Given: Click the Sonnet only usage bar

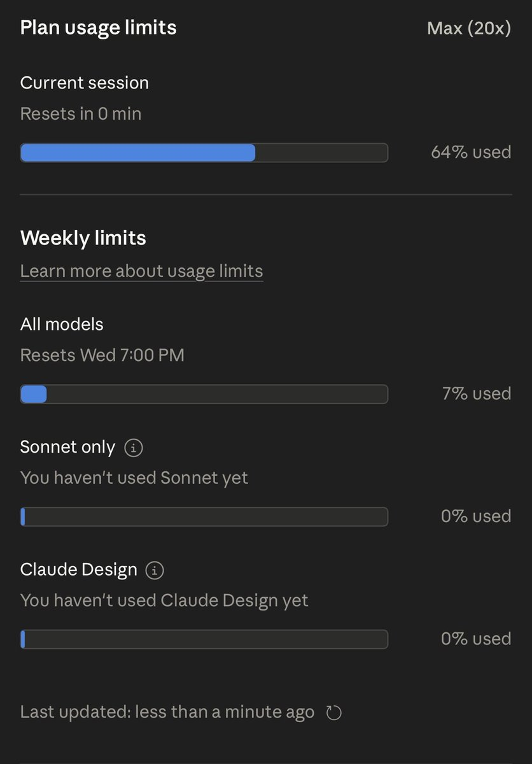Looking at the screenshot, I should pyautogui.click(x=204, y=516).
